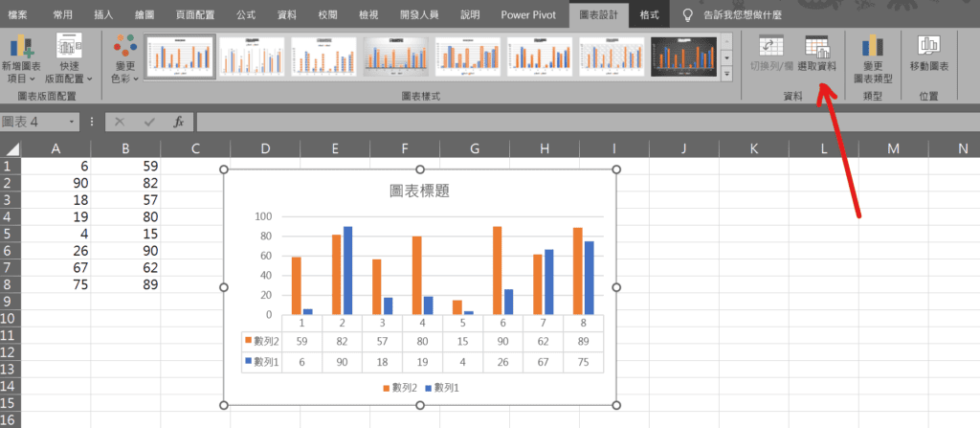Click the select-all corner triangle

11,149
